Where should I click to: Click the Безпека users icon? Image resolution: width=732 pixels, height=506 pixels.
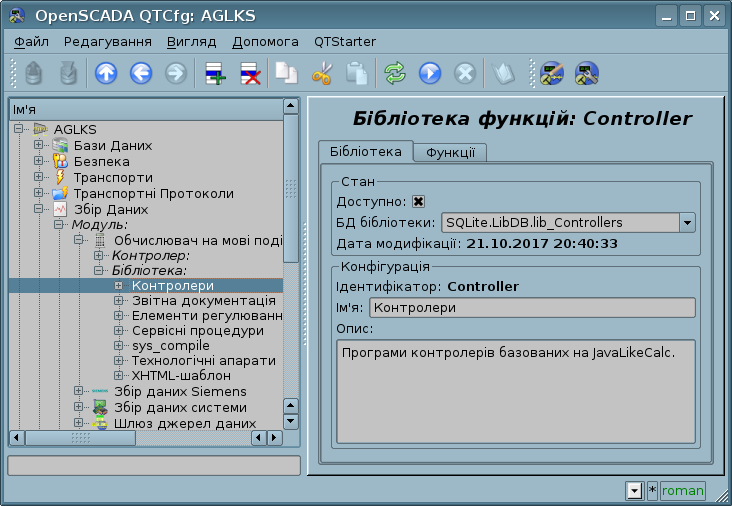pyautogui.click(x=60, y=162)
